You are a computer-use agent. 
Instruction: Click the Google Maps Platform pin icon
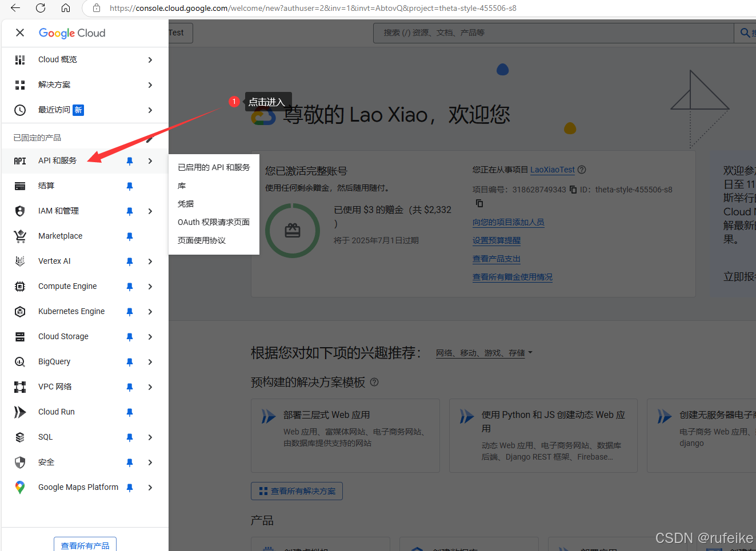[20, 488]
